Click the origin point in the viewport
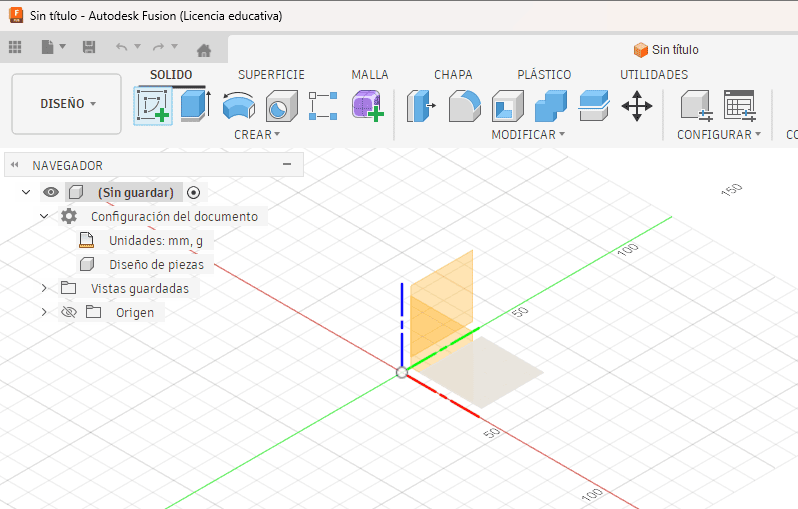Screen dimensions: 798x509 click(402, 373)
